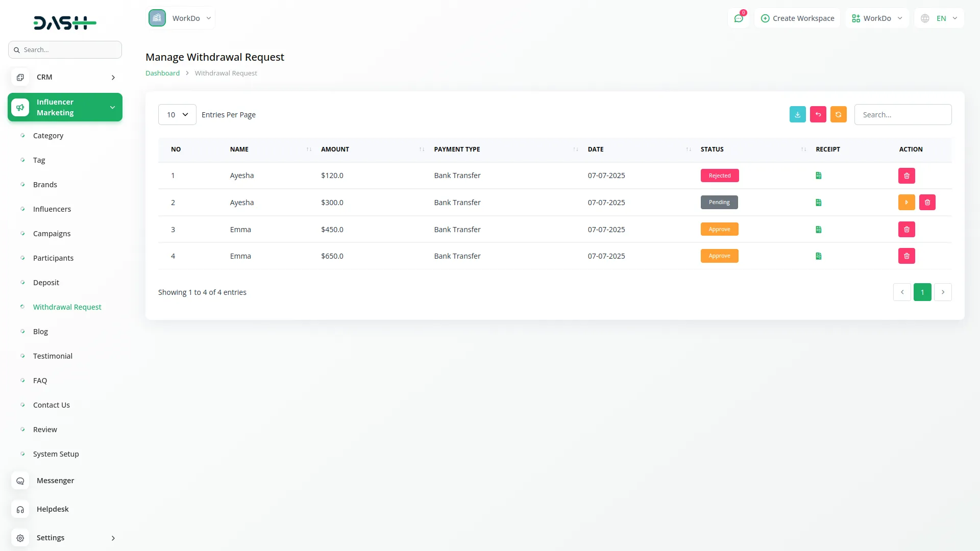980x551 pixels.
Task: Click orange action arrow on pending request
Action: click(906, 203)
